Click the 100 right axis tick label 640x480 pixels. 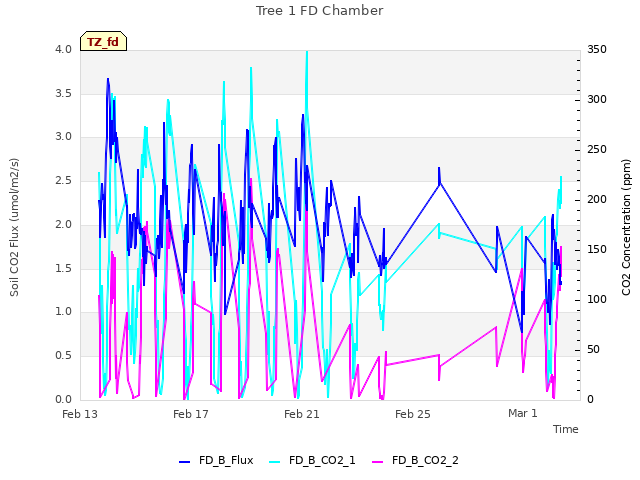point(597,300)
